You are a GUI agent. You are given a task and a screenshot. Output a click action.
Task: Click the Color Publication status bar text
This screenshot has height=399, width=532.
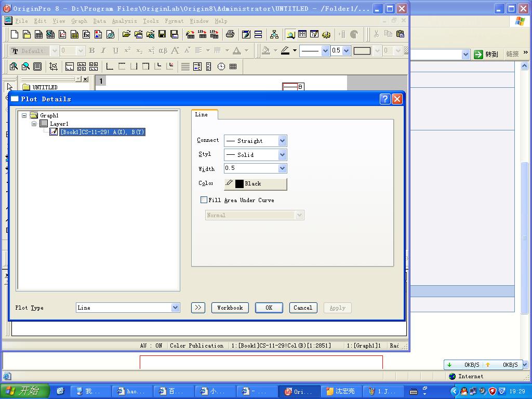pyautogui.click(x=197, y=345)
